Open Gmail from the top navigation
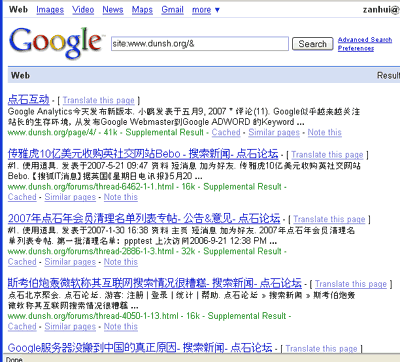 (172, 10)
